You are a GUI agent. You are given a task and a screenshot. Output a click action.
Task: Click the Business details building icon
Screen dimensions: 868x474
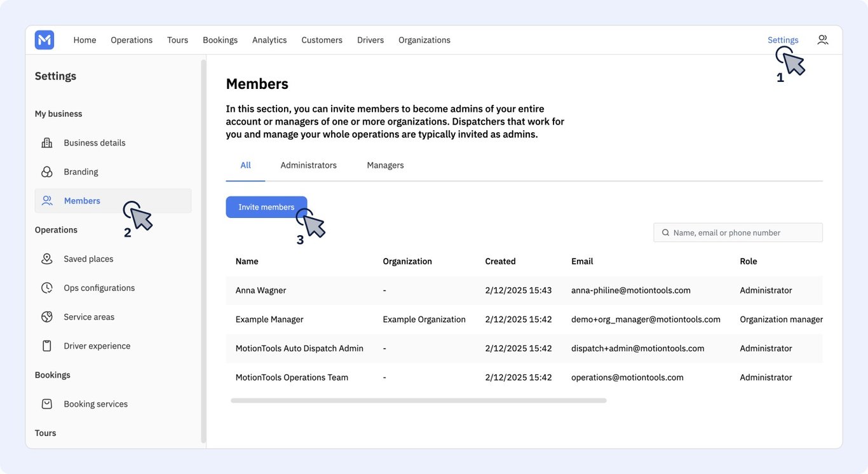47,143
